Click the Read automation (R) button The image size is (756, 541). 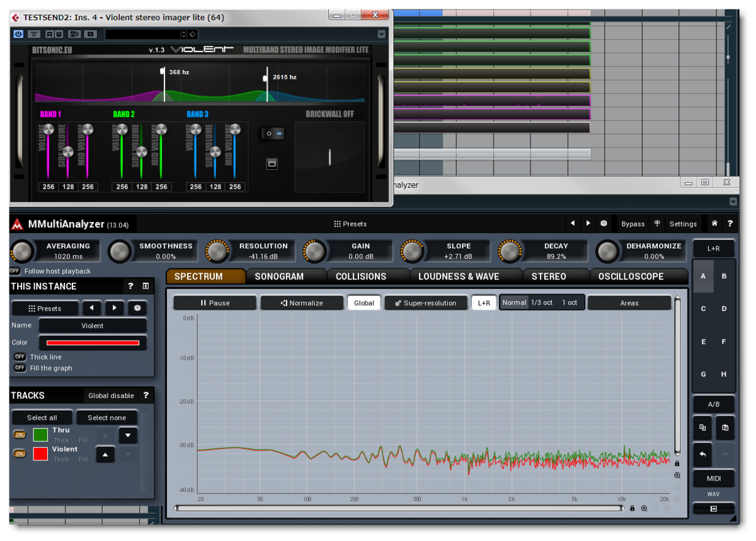[x=50, y=34]
